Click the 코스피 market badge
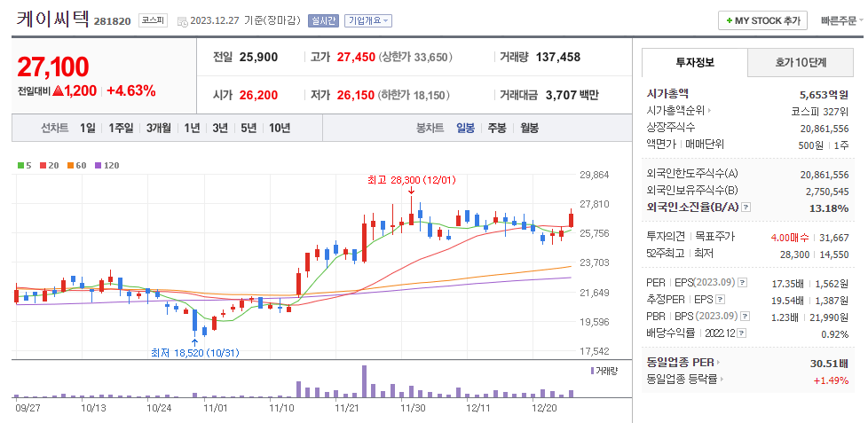The image size is (868, 423). [153, 21]
